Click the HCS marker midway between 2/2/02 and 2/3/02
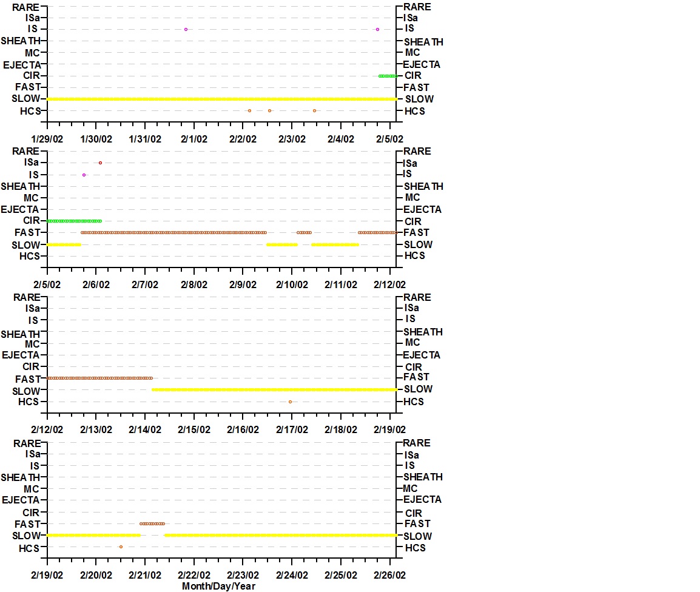 tap(269, 111)
